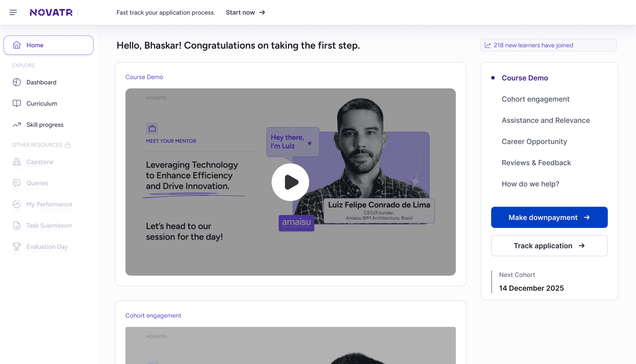The width and height of the screenshot is (636, 364).
Task: Click the Track application button
Action: [549, 246]
